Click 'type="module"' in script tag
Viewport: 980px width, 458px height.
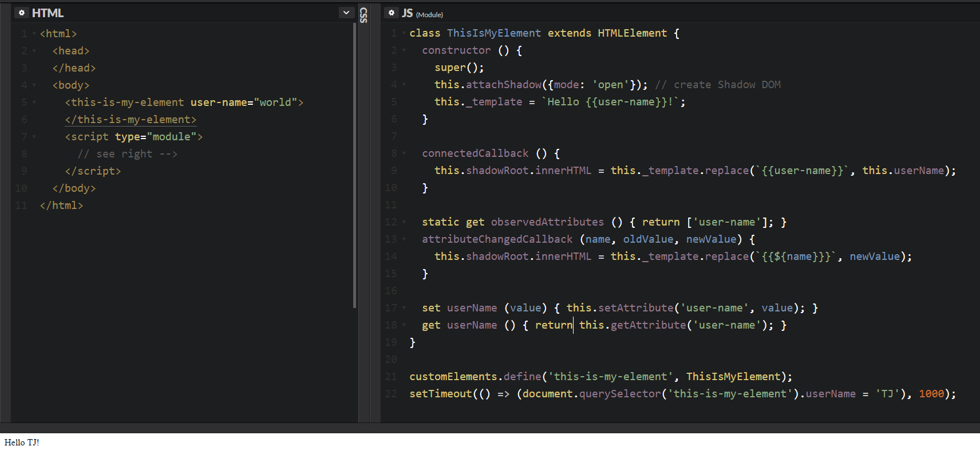(x=156, y=137)
